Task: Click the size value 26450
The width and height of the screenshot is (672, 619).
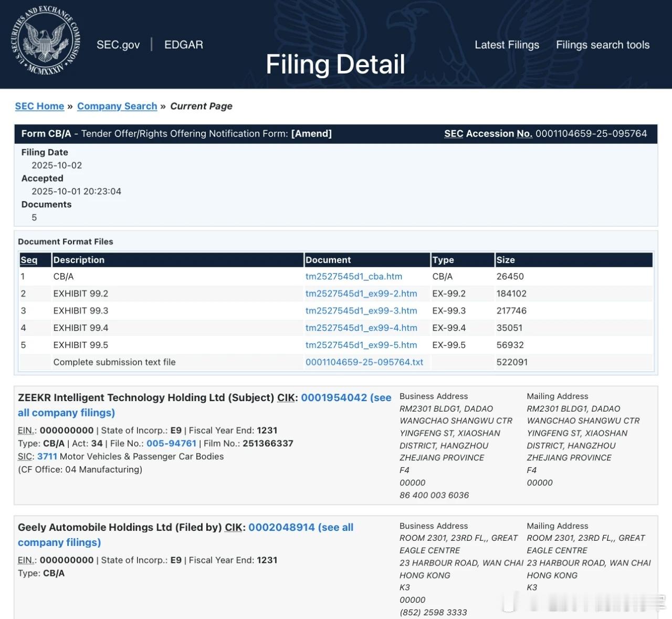Action: click(x=510, y=276)
